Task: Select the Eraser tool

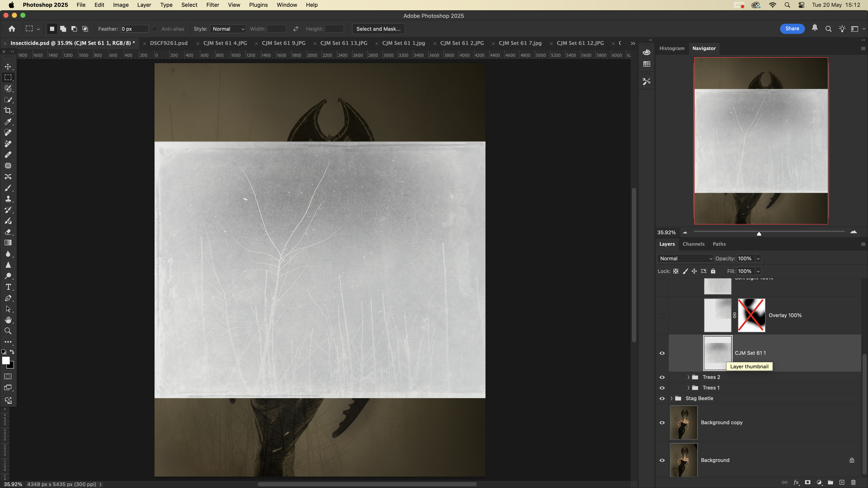Action: click(8, 232)
